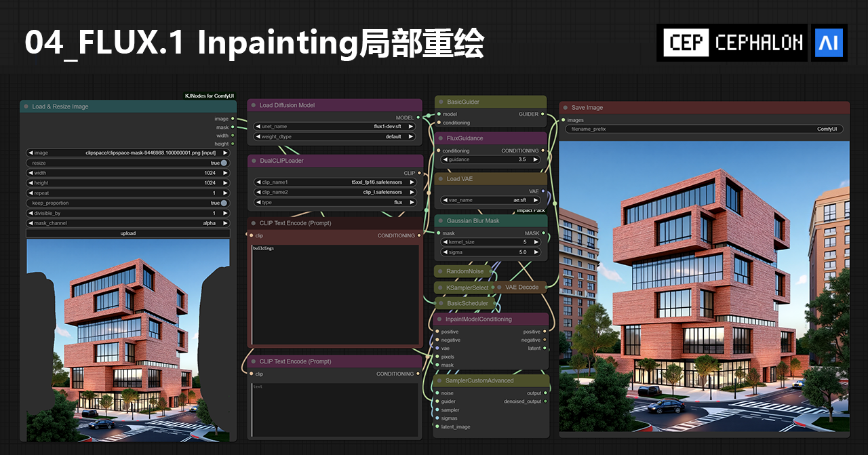
Task: Click the masked building preview in Load & Resize Image
Action: (x=128, y=341)
